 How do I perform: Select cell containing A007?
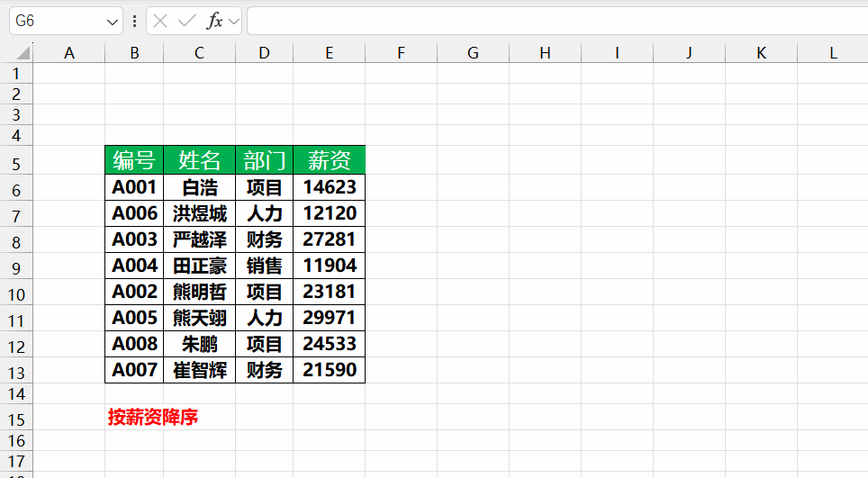(134, 370)
